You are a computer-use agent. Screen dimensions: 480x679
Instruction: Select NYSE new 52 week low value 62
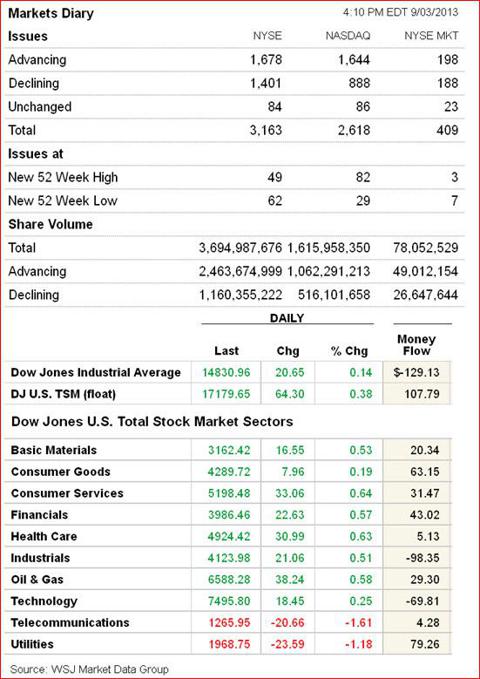pyautogui.click(x=275, y=200)
